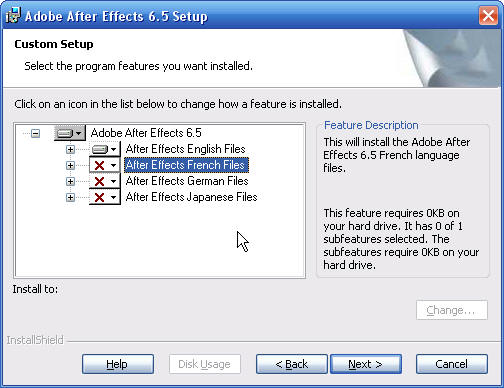Select After Effects Japanese Files row
The height and width of the screenshot is (388, 504).
pyautogui.click(x=191, y=197)
